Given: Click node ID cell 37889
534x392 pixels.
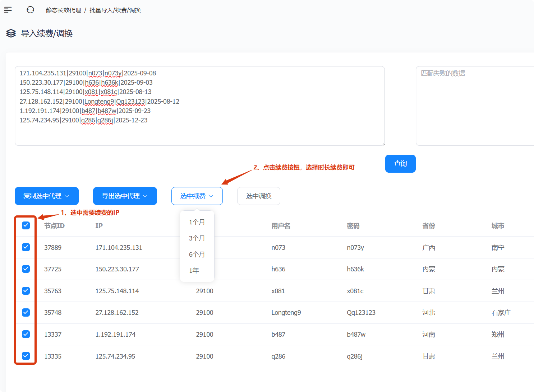Looking at the screenshot, I should point(53,248).
